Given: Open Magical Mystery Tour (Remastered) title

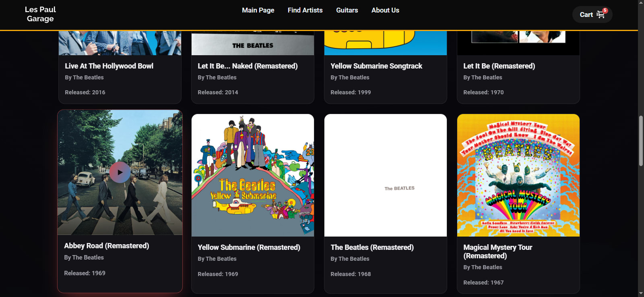Looking at the screenshot, I should pyautogui.click(x=498, y=251).
